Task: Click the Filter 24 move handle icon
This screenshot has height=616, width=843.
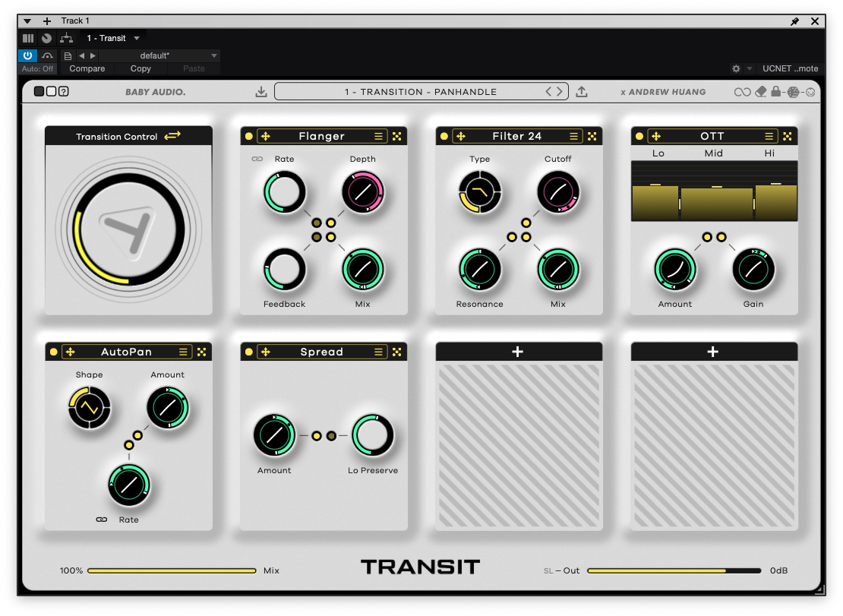Action: point(461,137)
